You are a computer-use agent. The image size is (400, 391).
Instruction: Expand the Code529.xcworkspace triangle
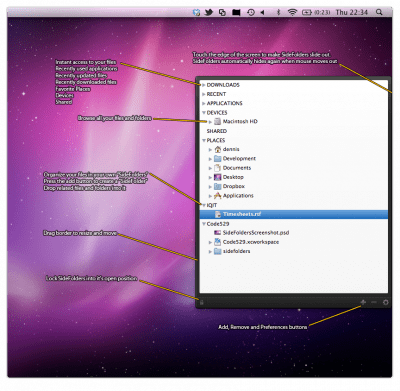pyautogui.click(x=210, y=242)
